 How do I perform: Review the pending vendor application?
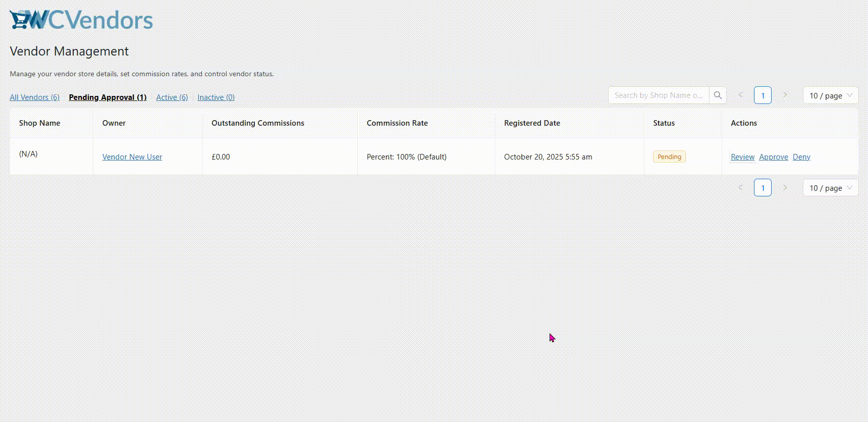742,157
